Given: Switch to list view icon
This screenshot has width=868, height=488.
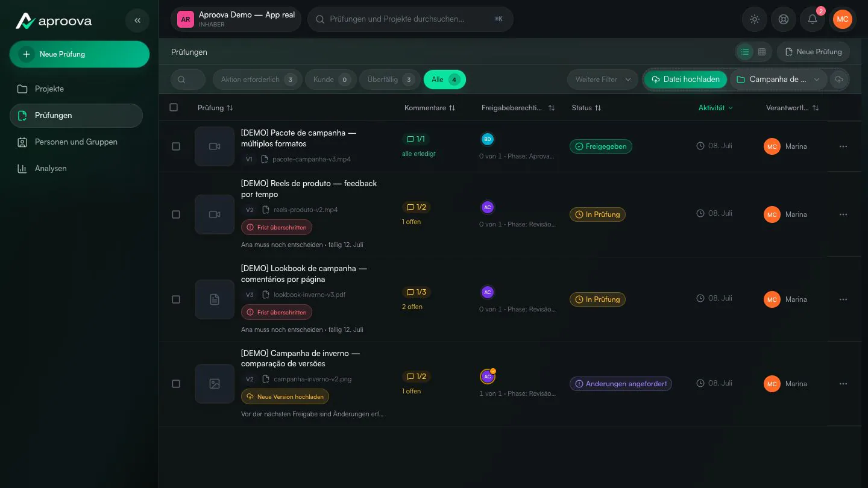Looking at the screenshot, I should [x=745, y=52].
